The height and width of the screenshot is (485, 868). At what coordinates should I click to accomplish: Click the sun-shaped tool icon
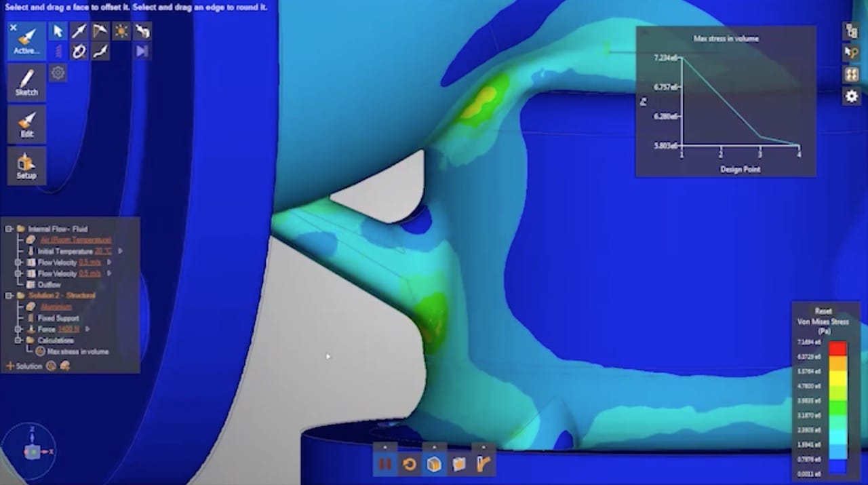pos(121,31)
